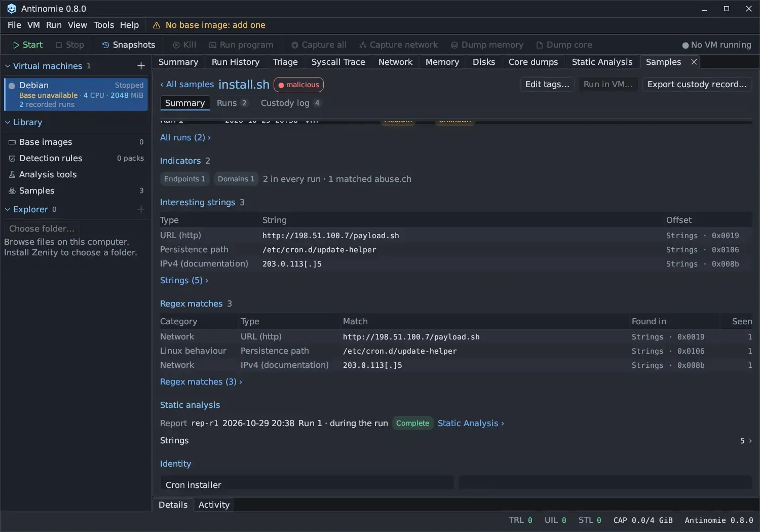This screenshot has width=760, height=532.
Task: Add an Explorer folder with plus icon
Action: point(141,209)
